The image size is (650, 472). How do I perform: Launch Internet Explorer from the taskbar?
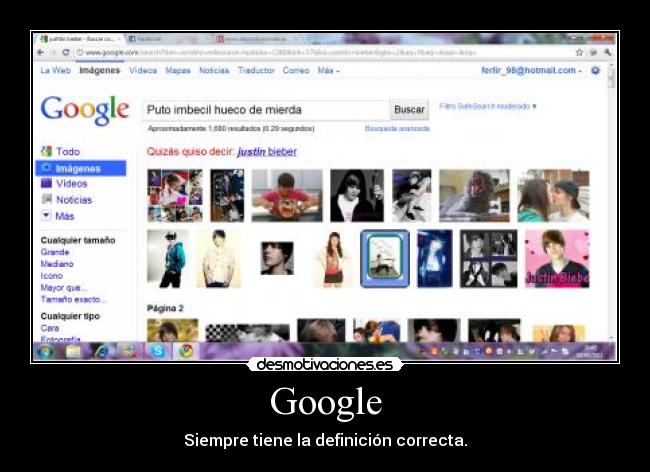point(102,351)
